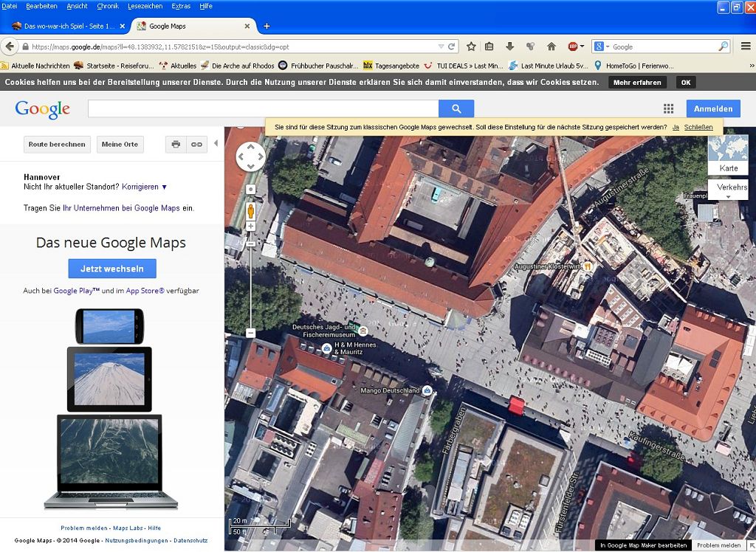Click the print icon in the side panel
Viewport: 756px width, 552px height.
pyautogui.click(x=176, y=145)
